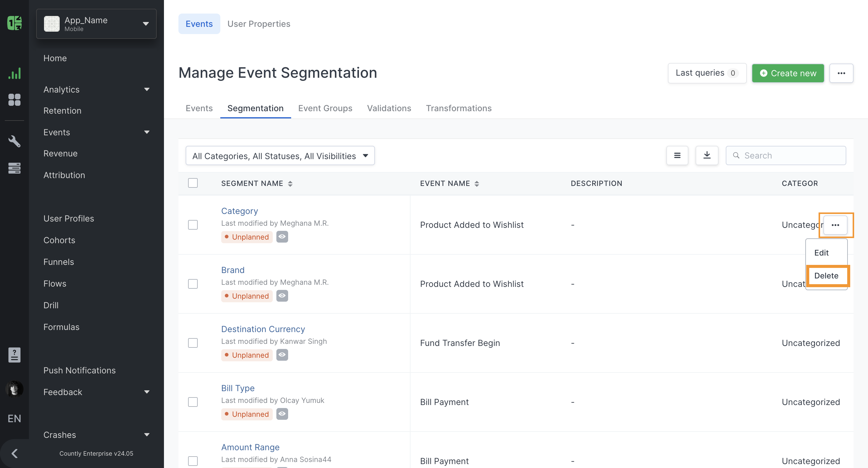Check the Amount Range segment checkbox
Viewport: 868px width, 468px height.
(x=193, y=461)
